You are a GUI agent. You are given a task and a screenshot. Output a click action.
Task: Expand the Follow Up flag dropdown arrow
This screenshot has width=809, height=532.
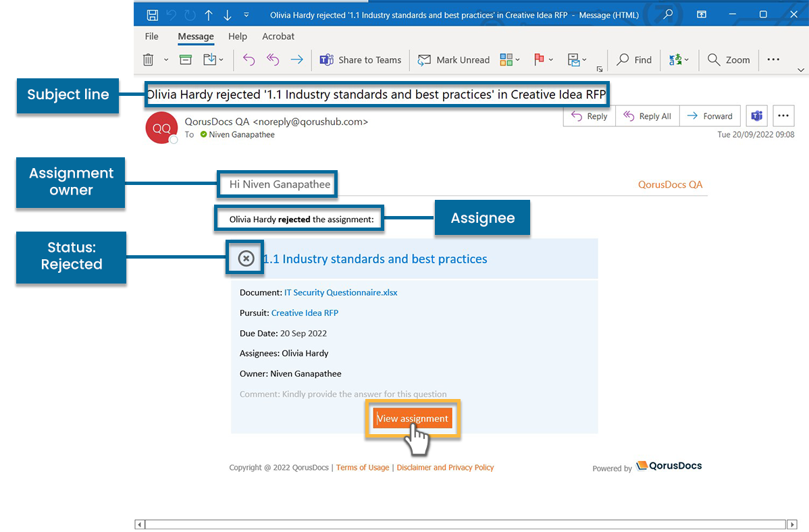point(551,60)
